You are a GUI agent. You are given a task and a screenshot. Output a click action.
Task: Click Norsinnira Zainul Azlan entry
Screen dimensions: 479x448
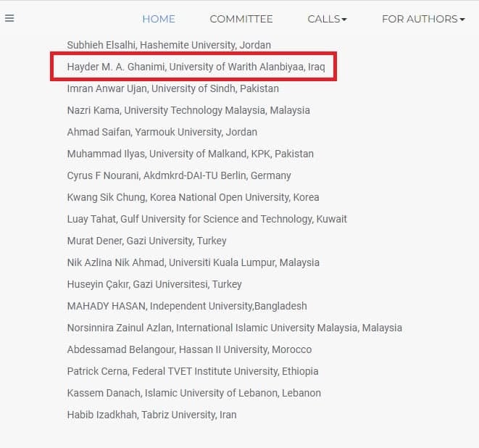click(x=234, y=328)
